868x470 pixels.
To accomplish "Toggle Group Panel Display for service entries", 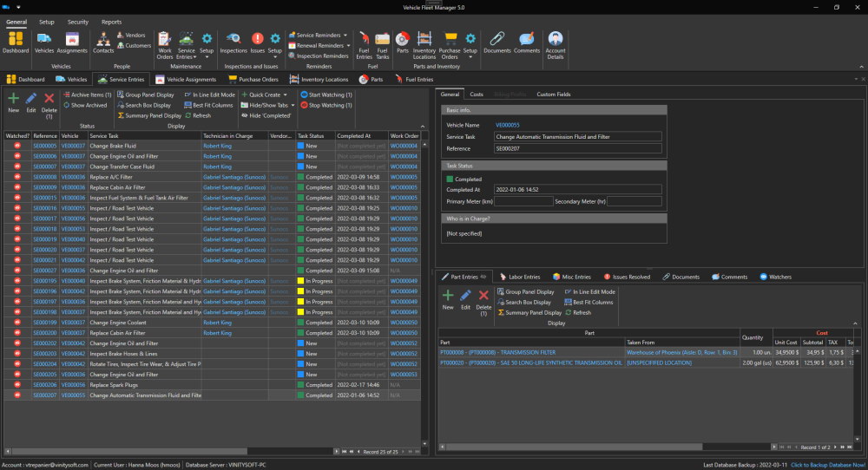I will [x=146, y=95].
